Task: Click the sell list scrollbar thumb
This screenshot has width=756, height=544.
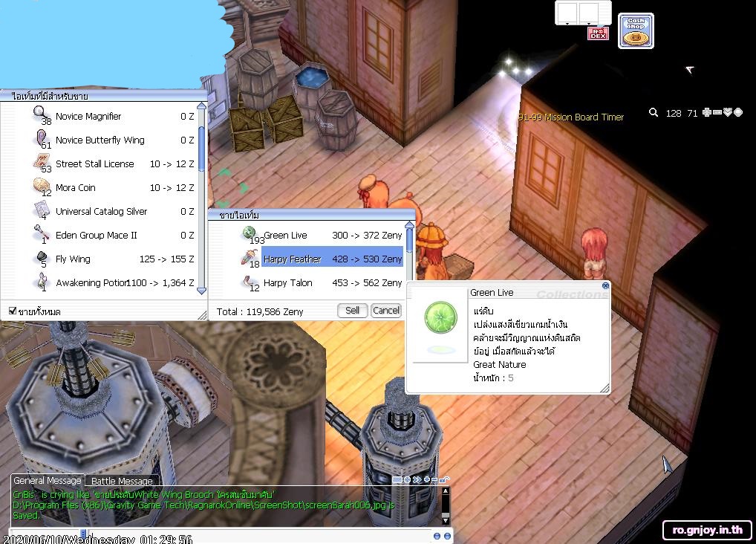Action: click(x=410, y=241)
